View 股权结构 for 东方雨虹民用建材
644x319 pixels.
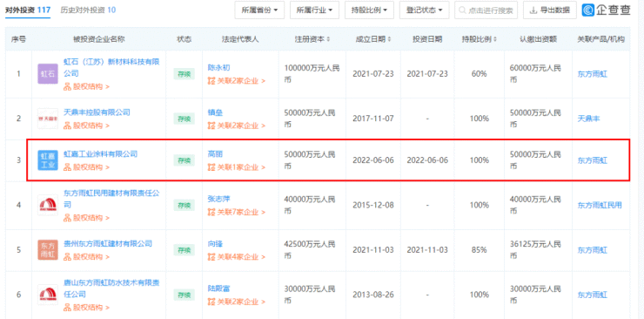pyautogui.click(x=87, y=218)
